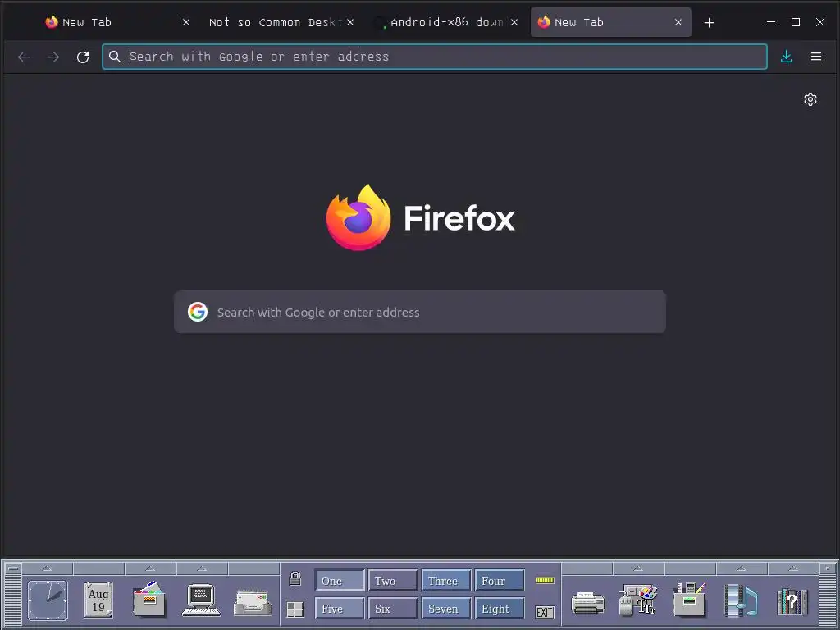Minimize the front panel with its corner button
Image resolution: width=840 pixels, height=630 pixels.
tap(827, 568)
